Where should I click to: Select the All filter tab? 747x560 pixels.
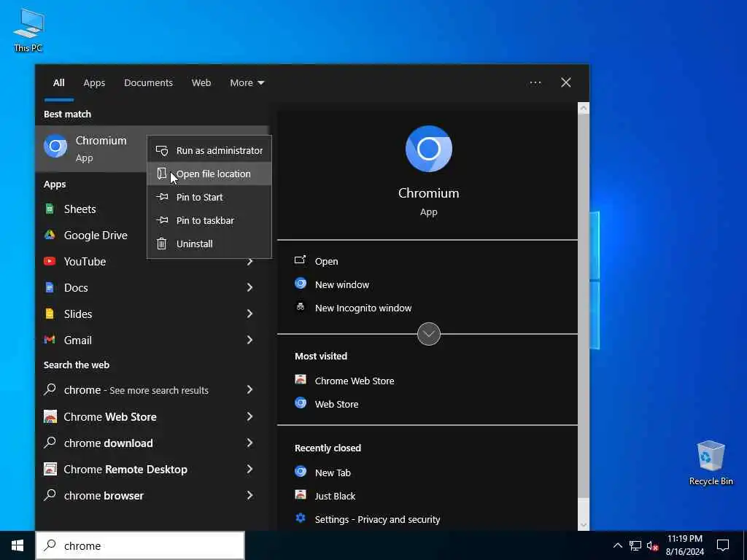[x=58, y=83]
